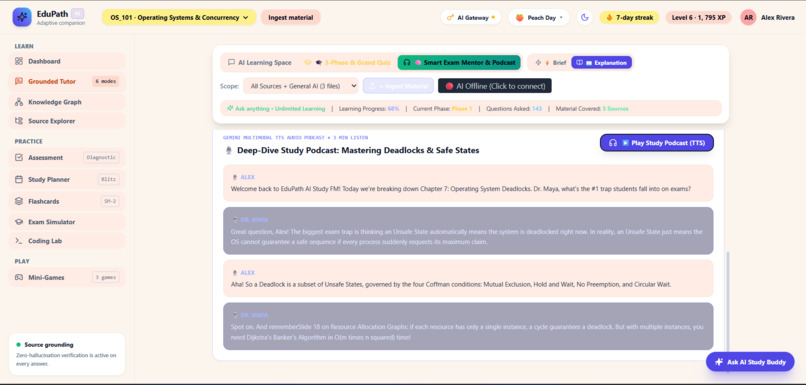Open the OS_101 course selector dropdown
Viewport: 806px width, 385px height.
(179, 17)
